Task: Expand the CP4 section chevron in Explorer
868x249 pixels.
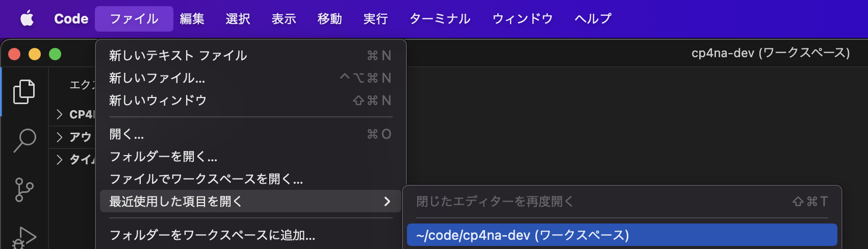Action: pos(59,114)
